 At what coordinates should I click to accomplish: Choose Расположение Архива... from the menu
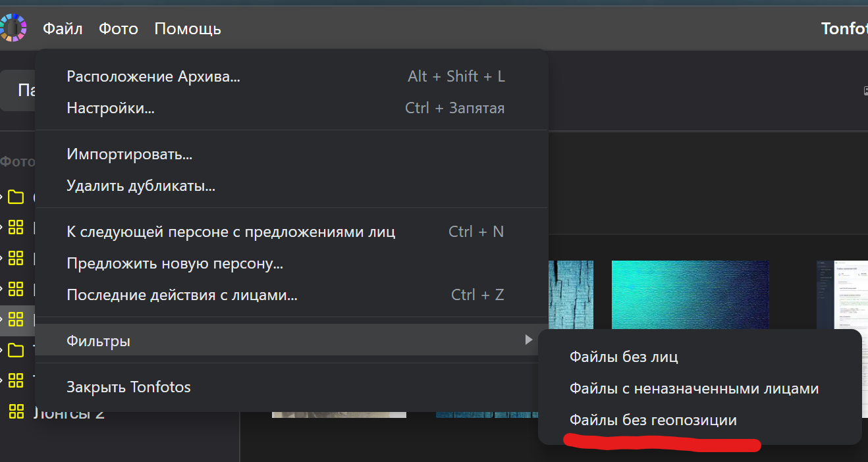pos(153,76)
